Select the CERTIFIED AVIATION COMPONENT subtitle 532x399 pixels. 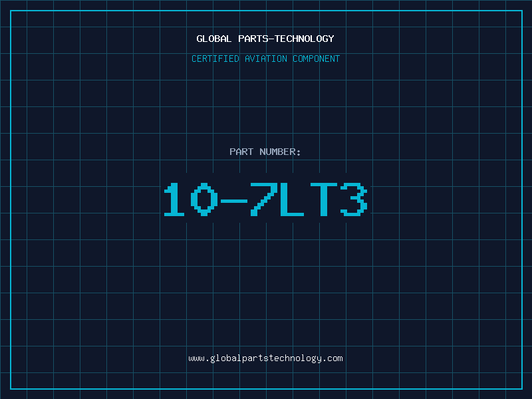(x=265, y=59)
